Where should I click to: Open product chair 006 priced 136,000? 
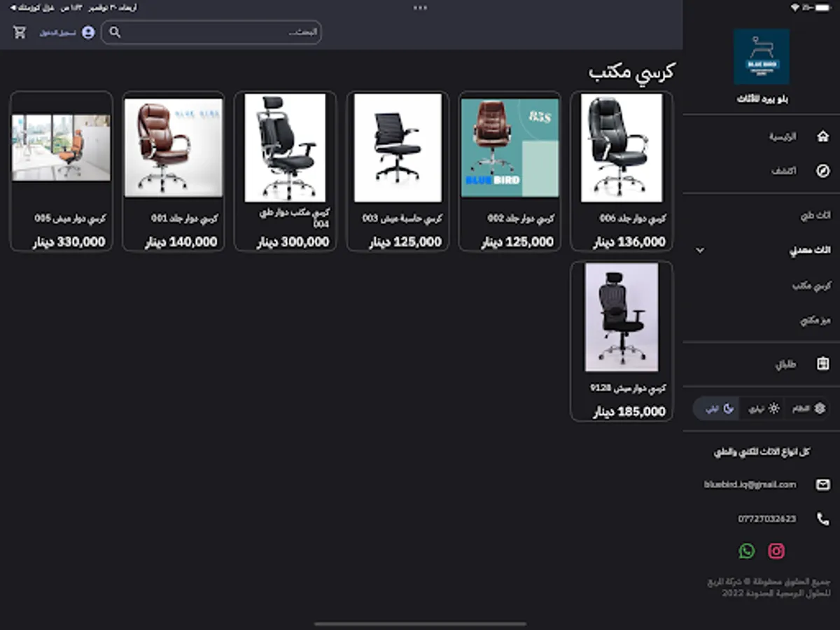click(x=622, y=171)
